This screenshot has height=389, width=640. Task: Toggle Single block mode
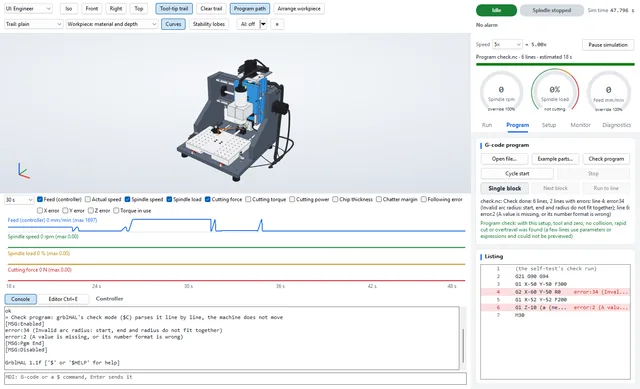point(504,188)
